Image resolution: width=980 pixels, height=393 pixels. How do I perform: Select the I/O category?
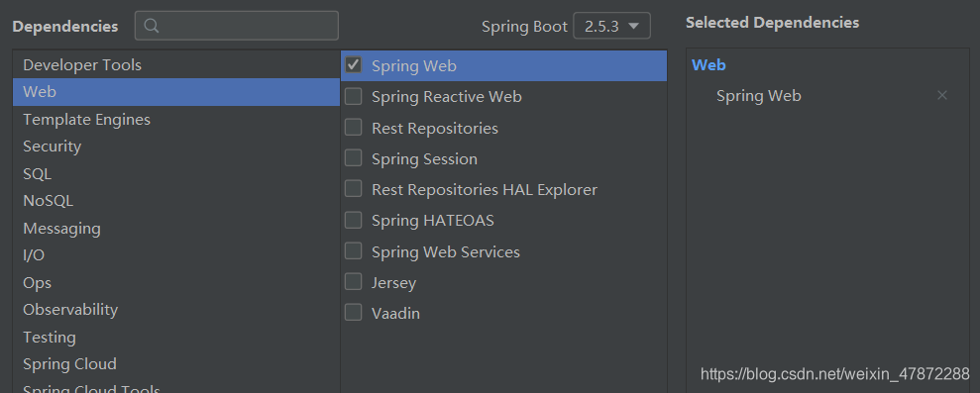pos(176,255)
